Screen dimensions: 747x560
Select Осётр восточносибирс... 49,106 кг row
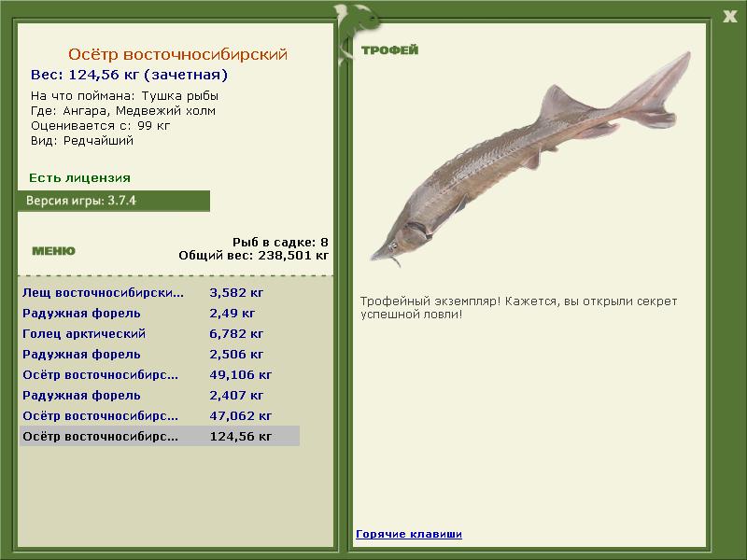pos(160,375)
